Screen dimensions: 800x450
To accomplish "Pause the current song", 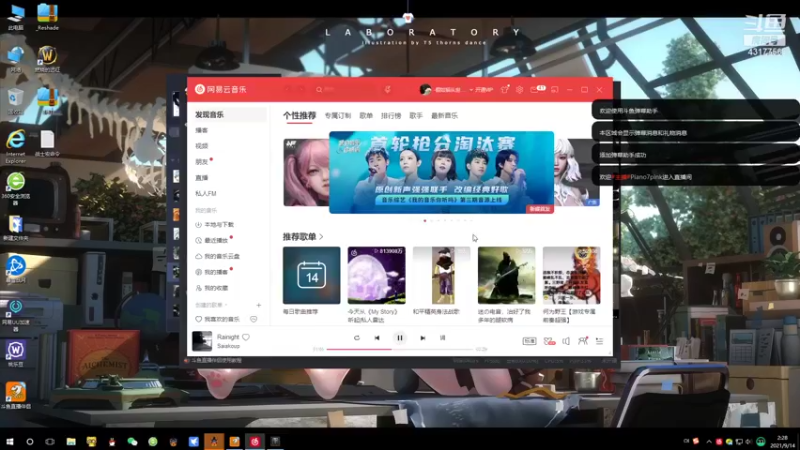I will [400, 338].
